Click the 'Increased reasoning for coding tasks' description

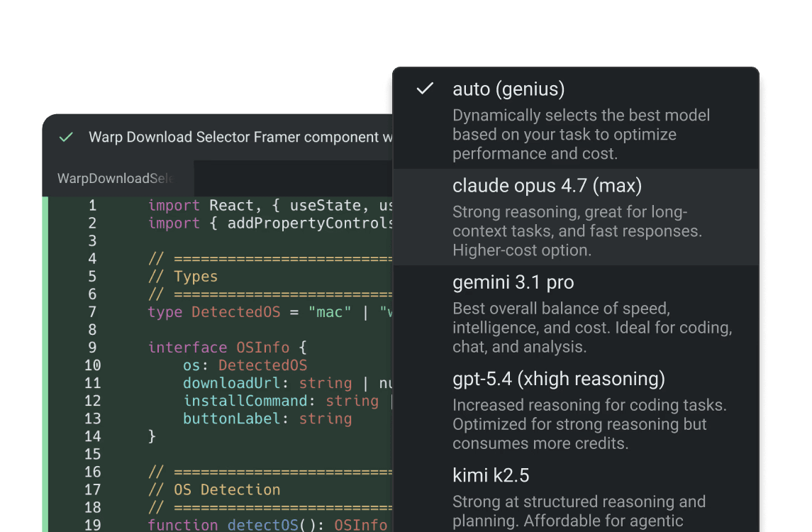(x=590, y=424)
